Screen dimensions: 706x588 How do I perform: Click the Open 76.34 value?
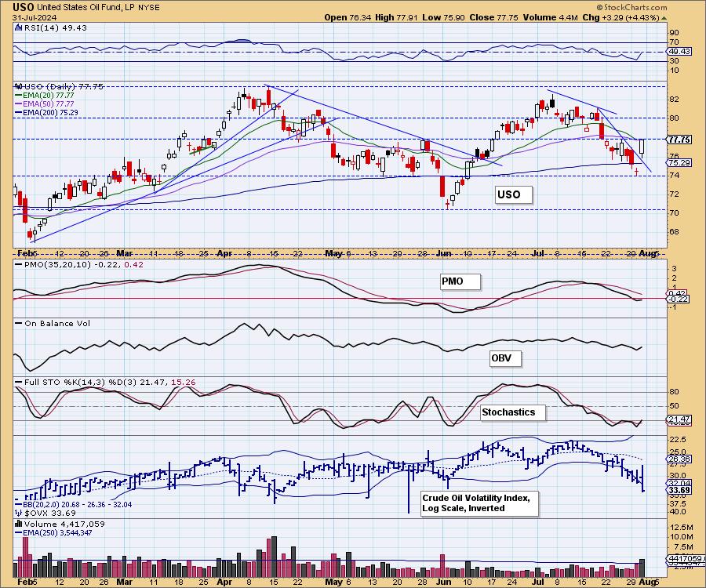coord(348,17)
